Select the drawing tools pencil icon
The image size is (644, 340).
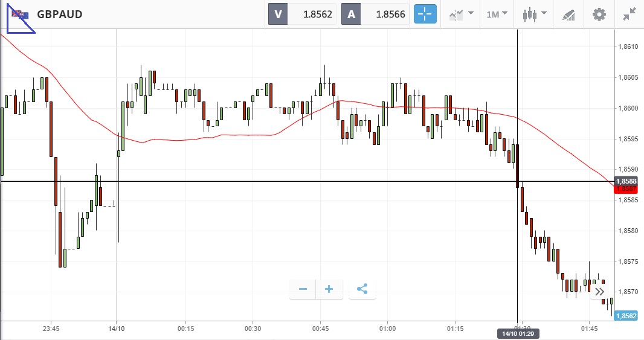pos(568,14)
